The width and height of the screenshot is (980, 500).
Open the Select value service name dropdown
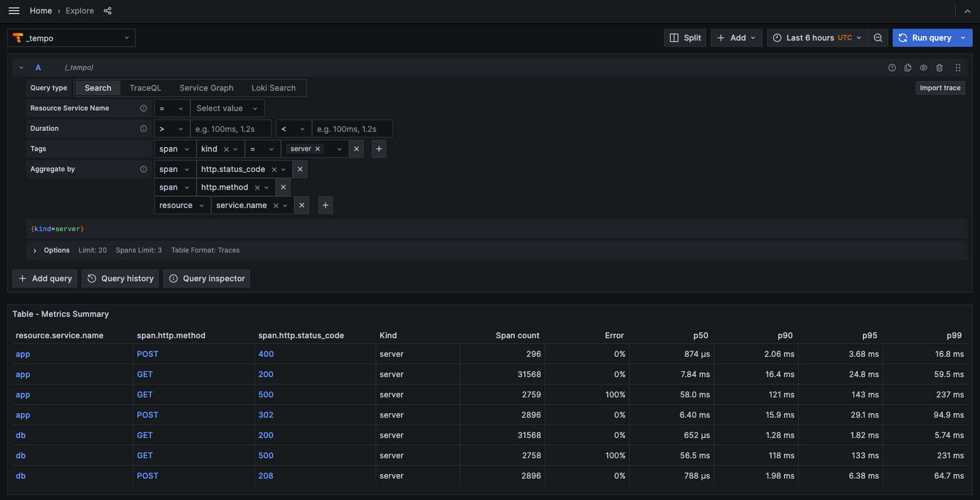pyautogui.click(x=227, y=108)
